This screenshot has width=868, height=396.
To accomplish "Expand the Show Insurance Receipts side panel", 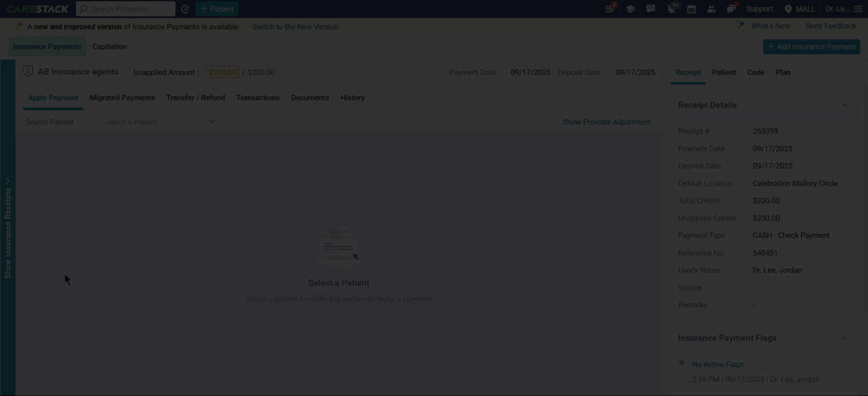I will 8,227.
